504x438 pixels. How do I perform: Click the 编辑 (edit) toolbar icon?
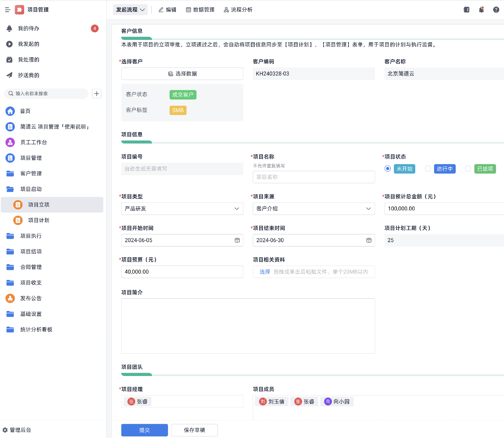coord(167,10)
